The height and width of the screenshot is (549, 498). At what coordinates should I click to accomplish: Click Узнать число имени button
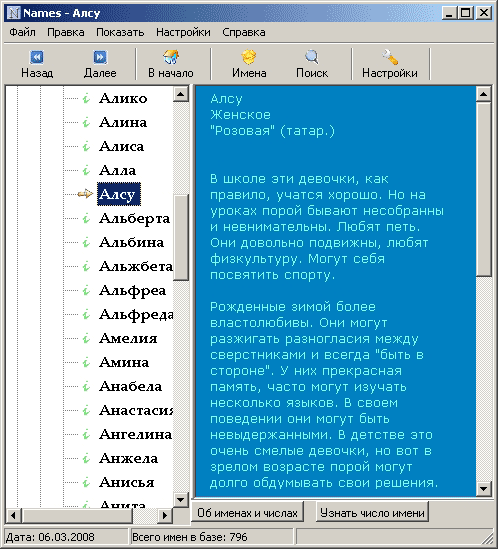pyautogui.click(x=372, y=513)
